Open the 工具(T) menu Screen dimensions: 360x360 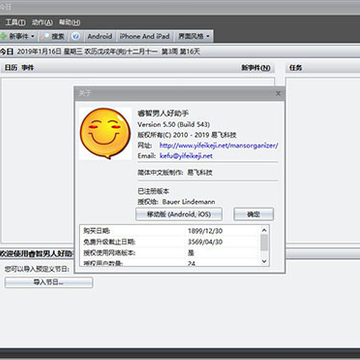click(x=15, y=23)
